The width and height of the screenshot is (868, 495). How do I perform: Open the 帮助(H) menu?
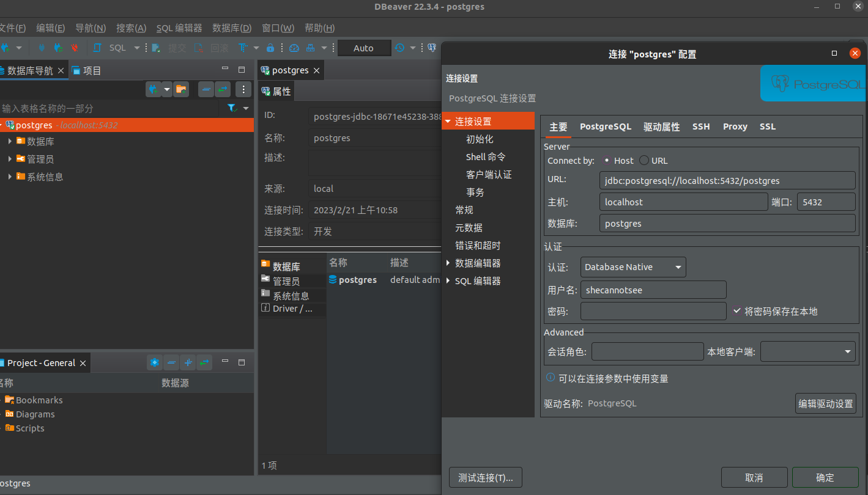click(x=319, y=28)
